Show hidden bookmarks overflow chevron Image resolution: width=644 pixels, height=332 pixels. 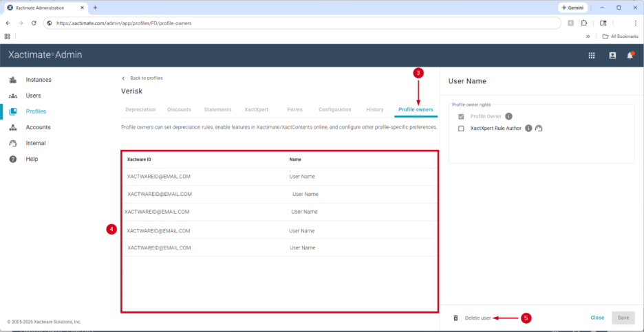[x=588, y=36]
